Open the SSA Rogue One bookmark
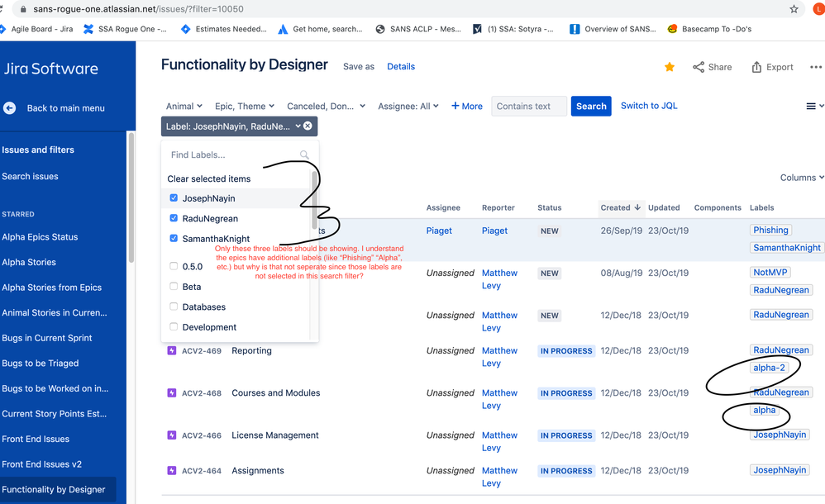 [x=125, y=29]
